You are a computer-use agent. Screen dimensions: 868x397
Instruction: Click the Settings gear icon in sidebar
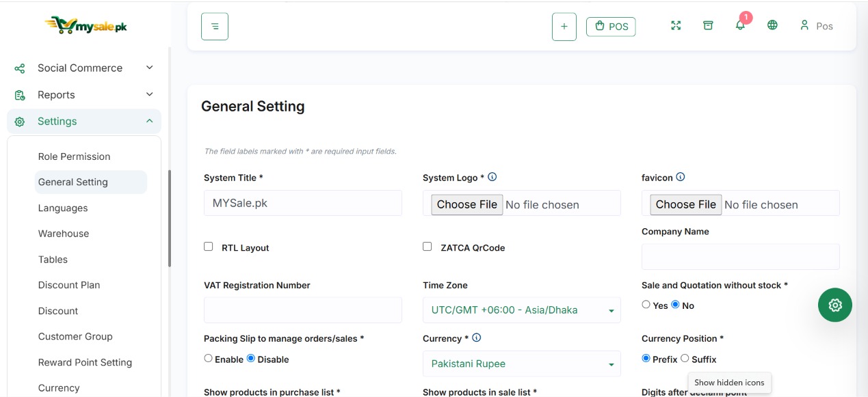tap(20, 122)
